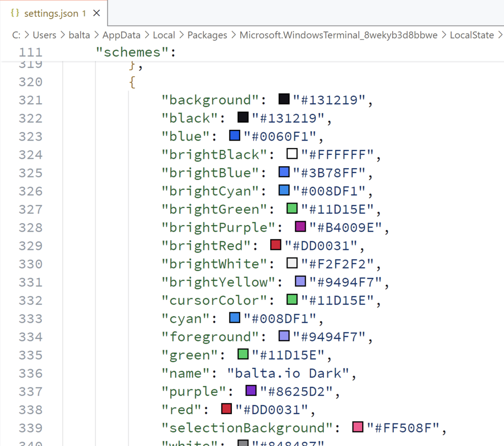Click the "#11D15E" value on green line
Screen dimensions: 504x446
(288, 355)
